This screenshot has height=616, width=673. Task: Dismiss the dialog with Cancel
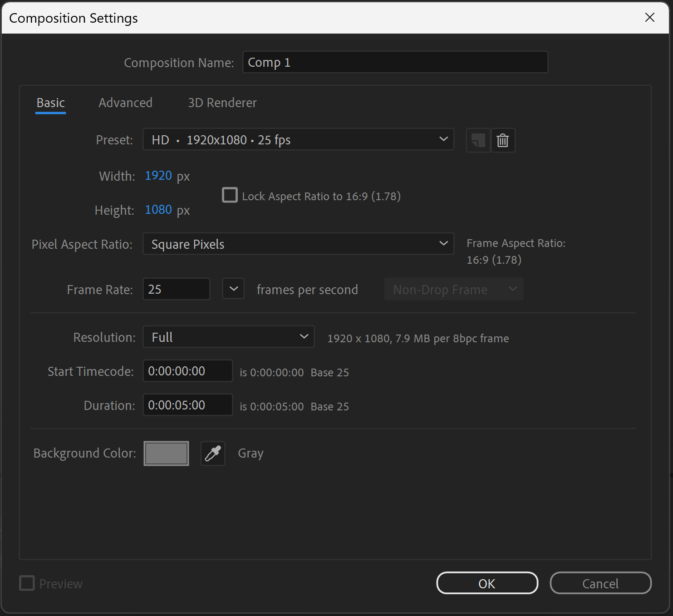click(x=600, y=583)
